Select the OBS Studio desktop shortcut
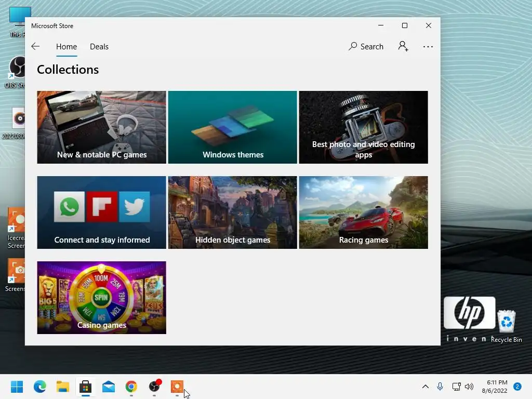 (16, 72)
